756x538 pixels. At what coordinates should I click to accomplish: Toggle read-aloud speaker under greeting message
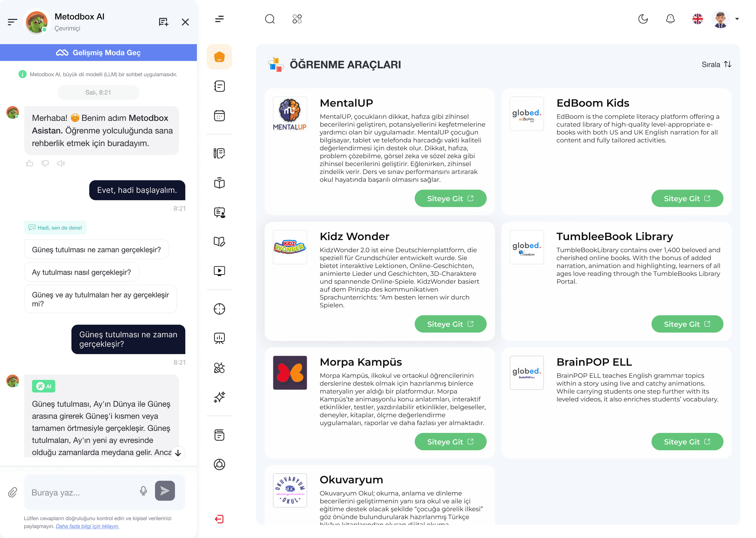[x=61, y=163]
